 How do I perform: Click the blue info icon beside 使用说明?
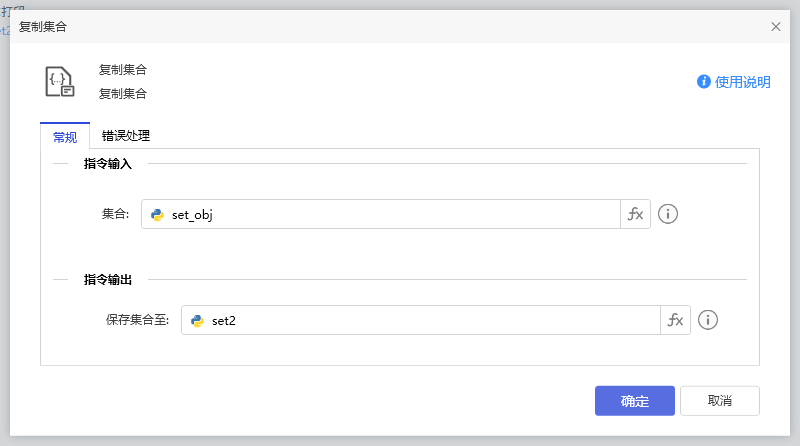pyautogui.click(x=704, y=82)
